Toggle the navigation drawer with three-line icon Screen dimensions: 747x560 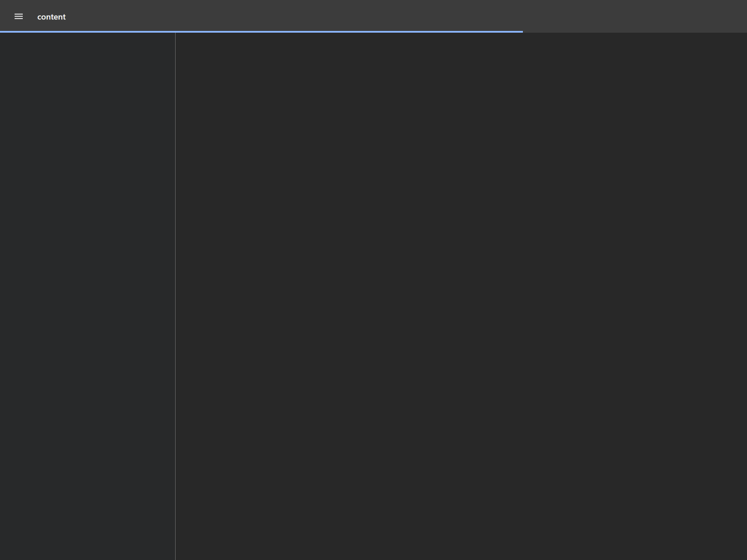point(19,16)
